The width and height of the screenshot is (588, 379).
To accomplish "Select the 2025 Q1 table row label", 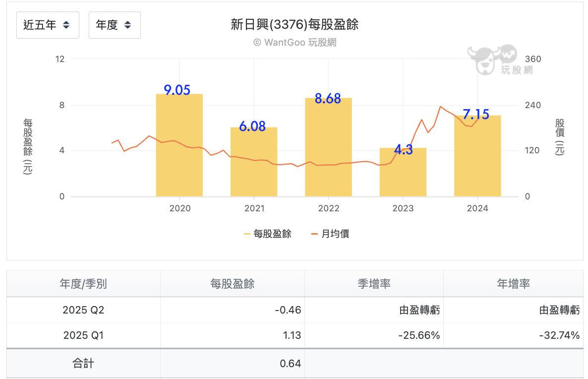I will tap(83, 335).
